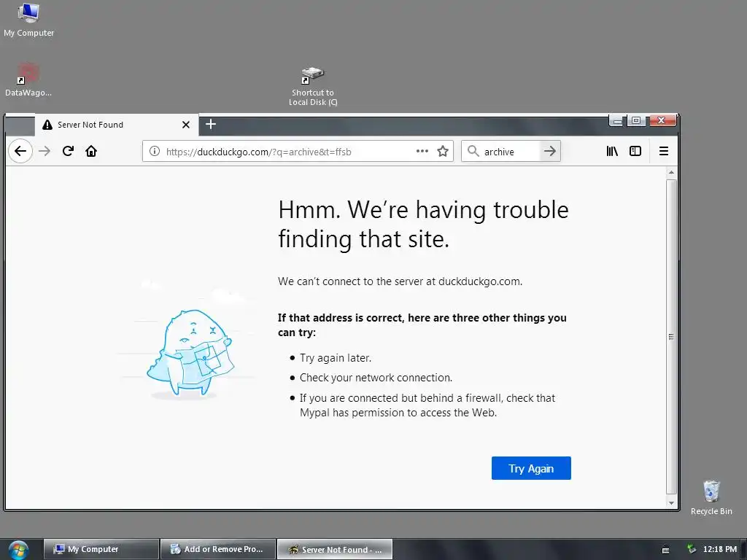Click the 'Try again later.' bullet text
747x560 pixels.
336,358
